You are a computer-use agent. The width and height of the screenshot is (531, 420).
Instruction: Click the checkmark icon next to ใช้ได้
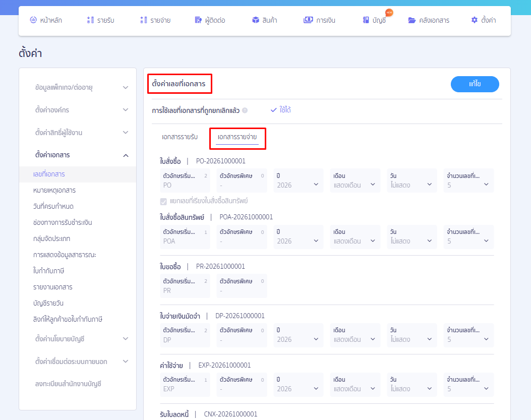274,110
